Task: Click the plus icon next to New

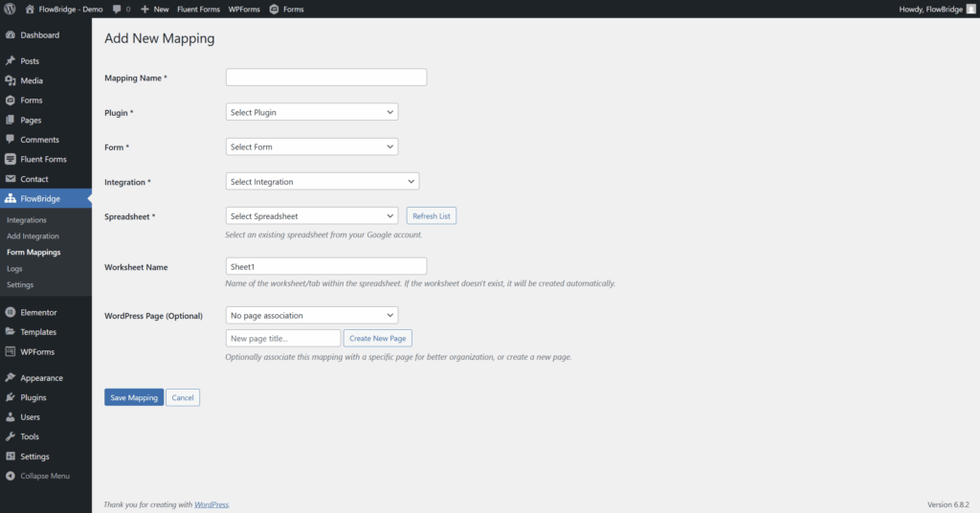Action: click(145, 9)
